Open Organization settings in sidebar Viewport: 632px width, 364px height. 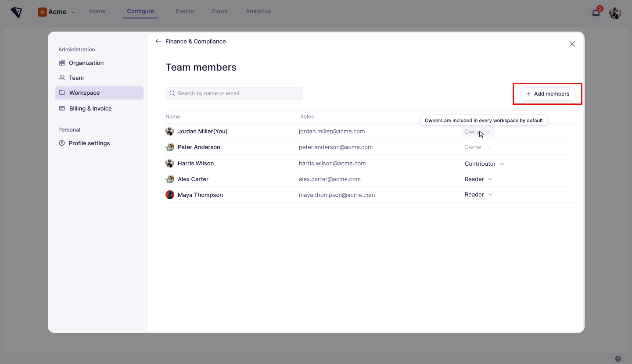(x=99, y=63)
